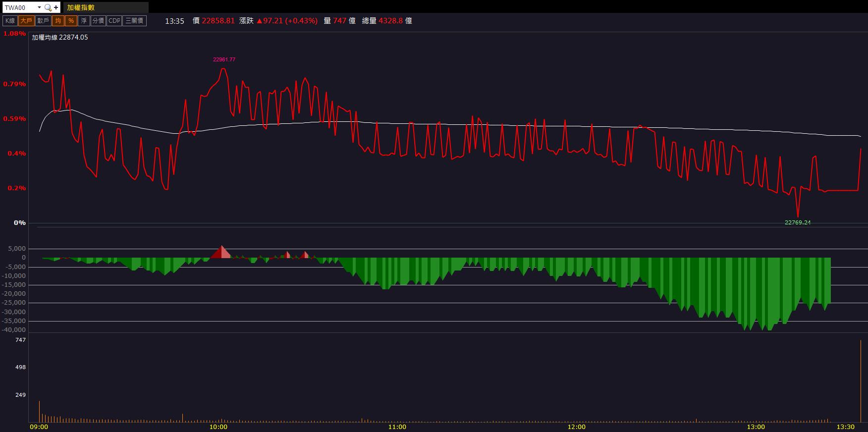Click the 22769.24 low price marker

pos(798,222)
